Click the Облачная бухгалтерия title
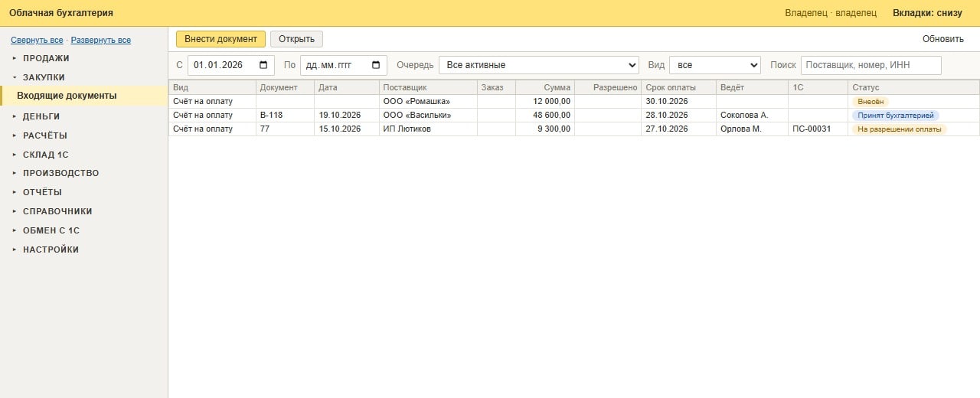The width and height of the screenshot is (980, 398). [x=61, y=13]
